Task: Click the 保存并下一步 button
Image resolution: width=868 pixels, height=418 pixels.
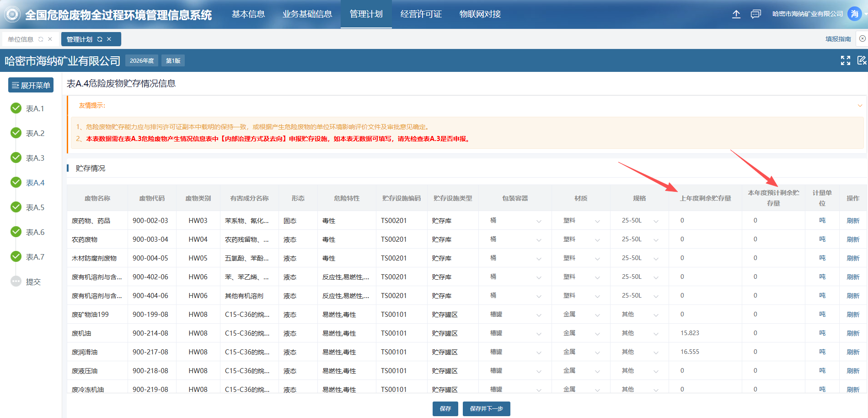Action: coord(486,408)
